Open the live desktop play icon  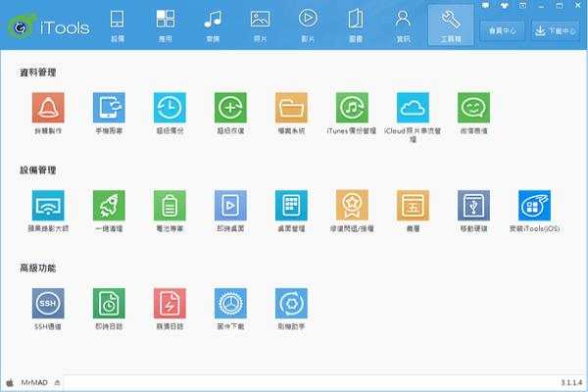click(230, 206)
